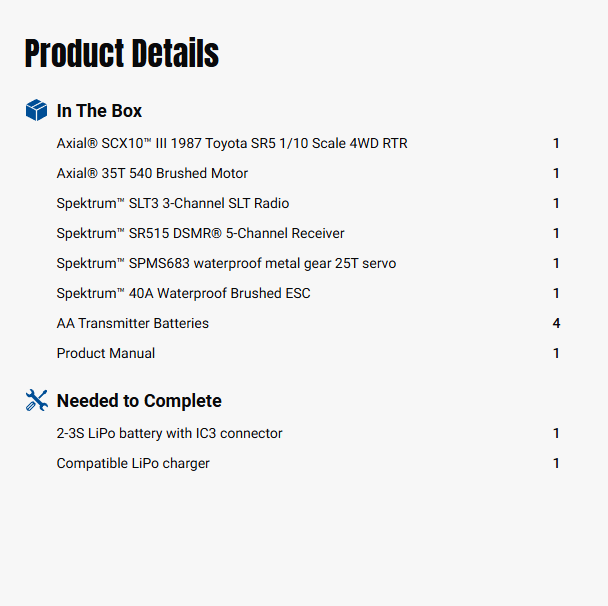Click the wrench and screwdriver tools icon

click(36, 401)
